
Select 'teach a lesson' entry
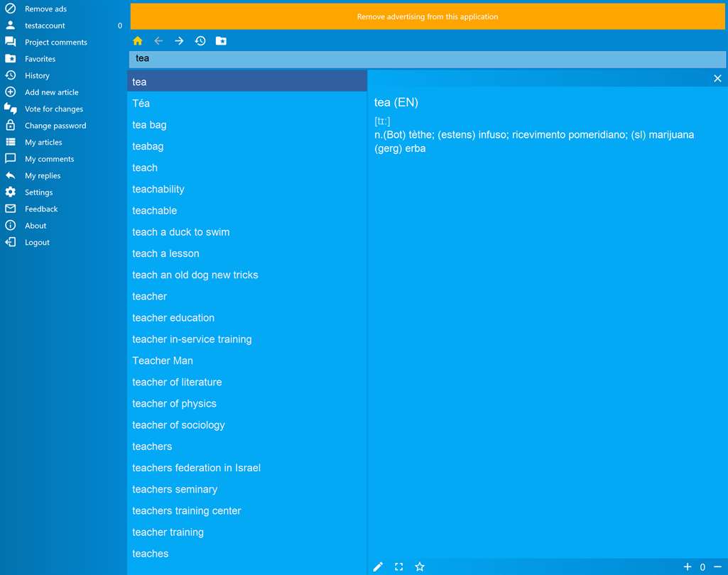coord(247,253)
